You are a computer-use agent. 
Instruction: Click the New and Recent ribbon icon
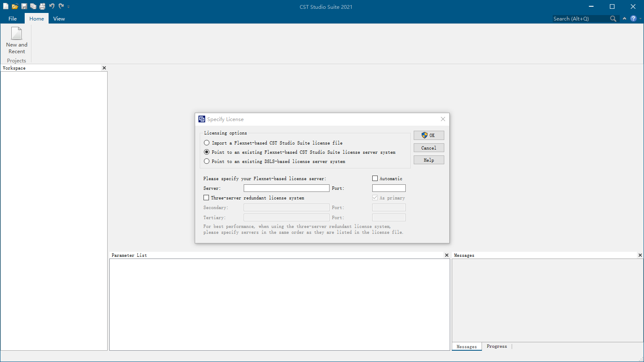pyautogui.click(x=17, y=40)
